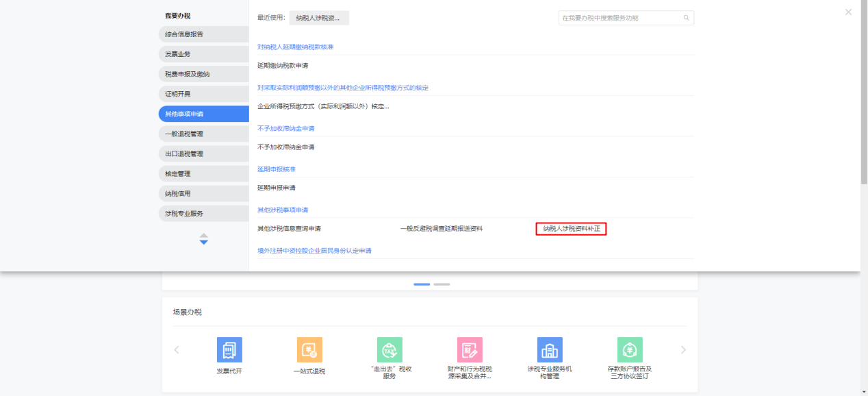868x396 pixels.
Task: Select 出口退税管理 sidebar item
Action: click(203, 154)
